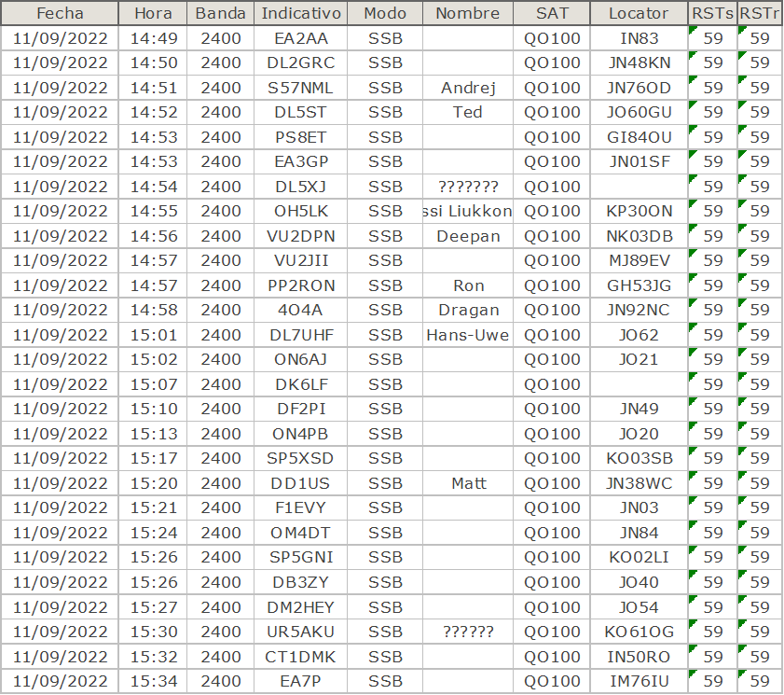Select the EA2AA callsign cell

tap(300, 38)
